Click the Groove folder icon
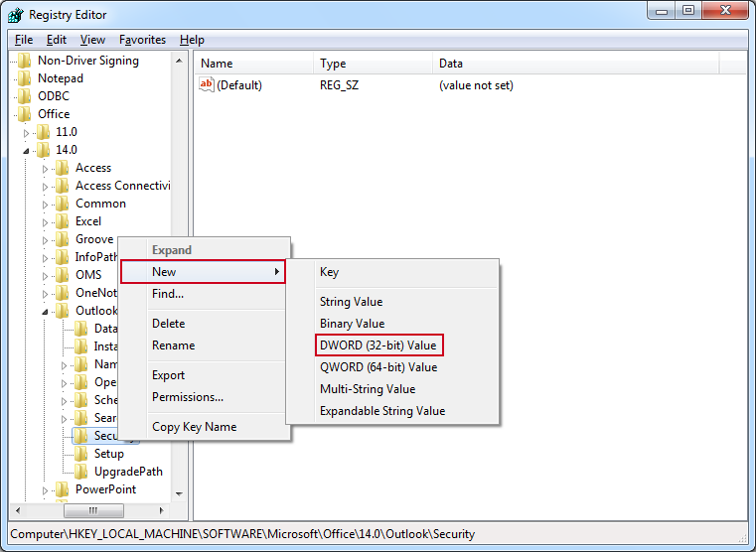Screen dimensions: 756x552 tap(62, 239)
